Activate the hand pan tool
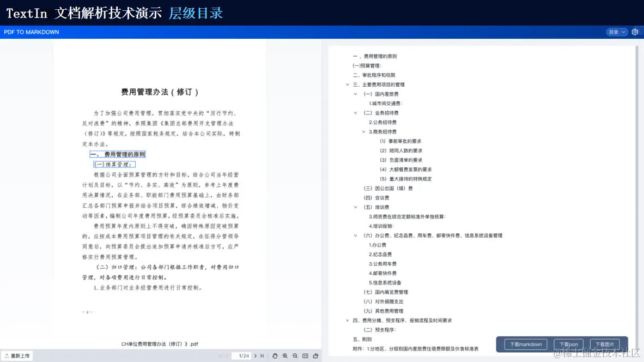 (275, 356)
